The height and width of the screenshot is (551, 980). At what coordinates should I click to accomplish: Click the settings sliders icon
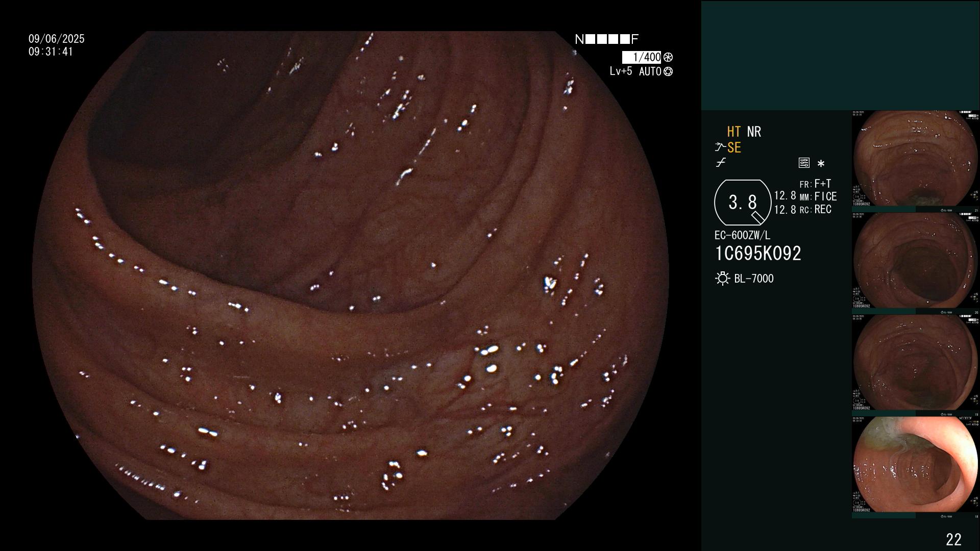(x=804, y=163)
